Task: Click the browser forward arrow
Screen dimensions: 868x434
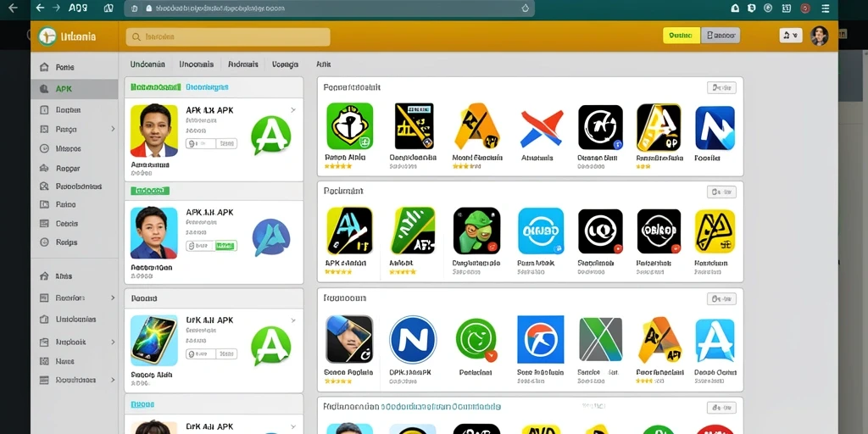Action: pos(55,8)
